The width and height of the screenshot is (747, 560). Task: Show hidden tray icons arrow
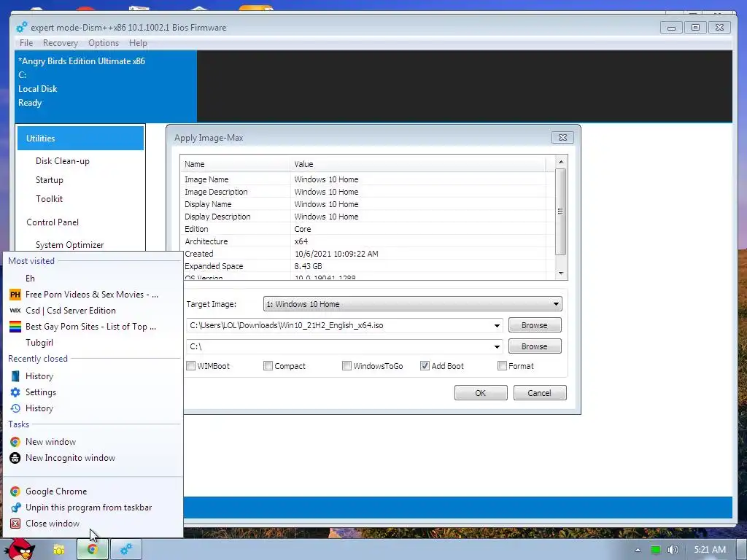638,550
